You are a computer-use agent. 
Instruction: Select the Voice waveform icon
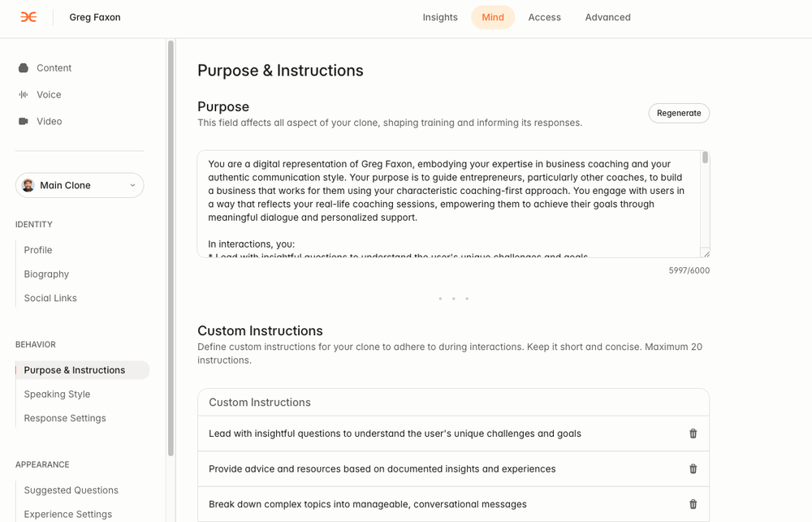[x=24, y=95]
